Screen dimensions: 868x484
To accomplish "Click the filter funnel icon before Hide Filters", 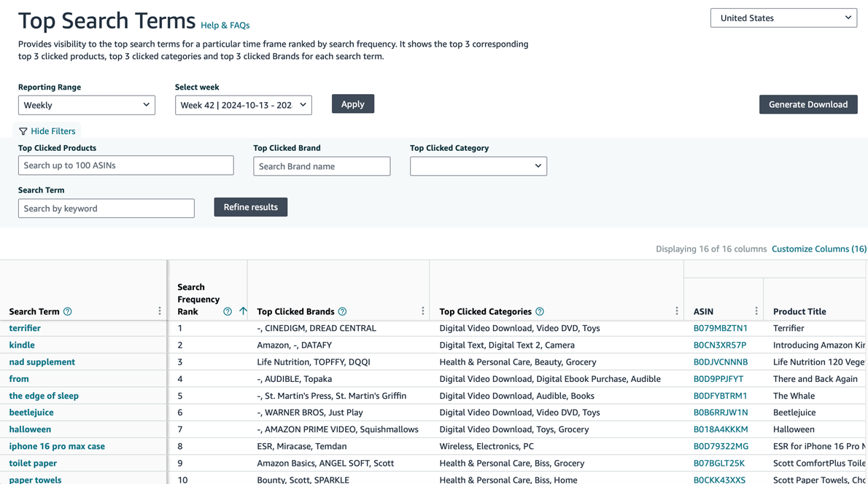I will (x=23, y=130).
